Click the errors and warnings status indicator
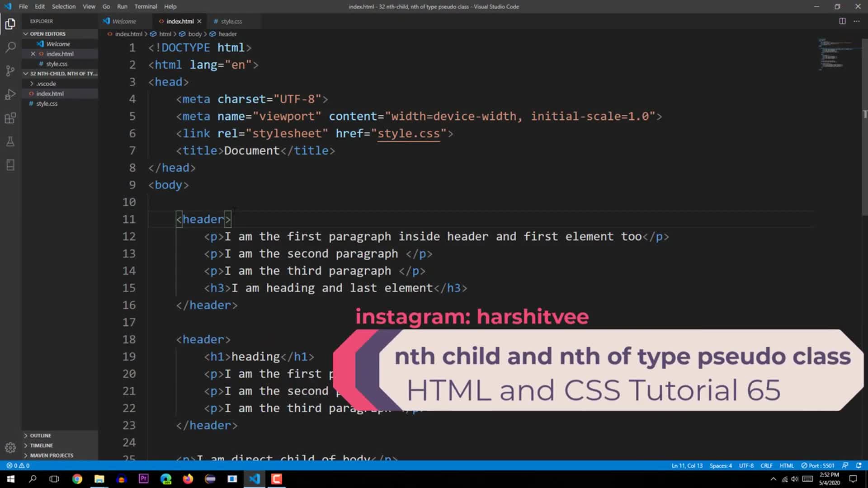 point(18,465)
